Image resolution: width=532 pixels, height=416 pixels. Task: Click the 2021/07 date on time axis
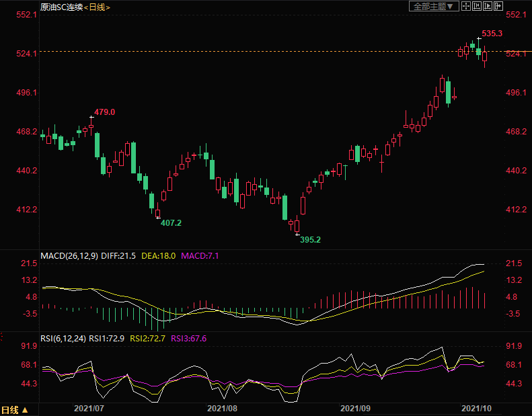pos(88,408)
